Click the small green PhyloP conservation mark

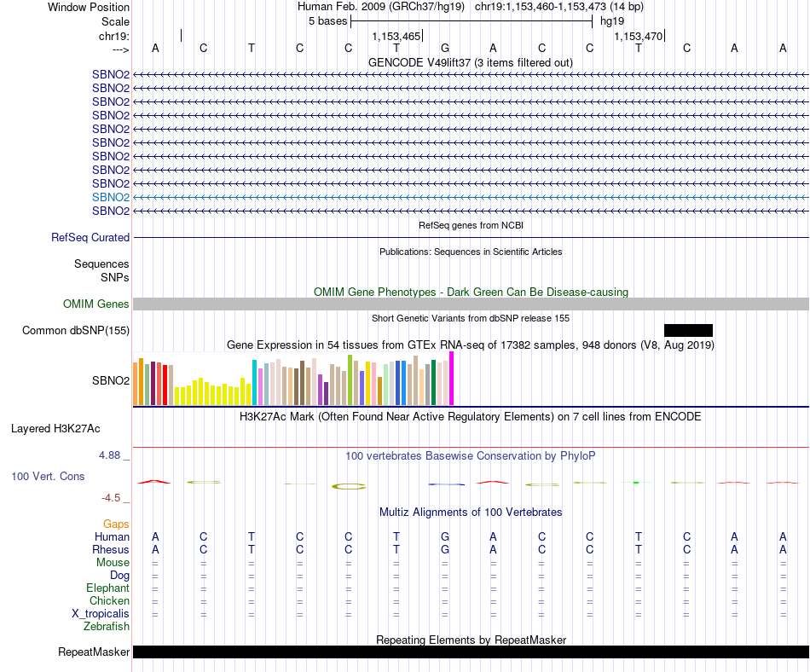[636, 483]
